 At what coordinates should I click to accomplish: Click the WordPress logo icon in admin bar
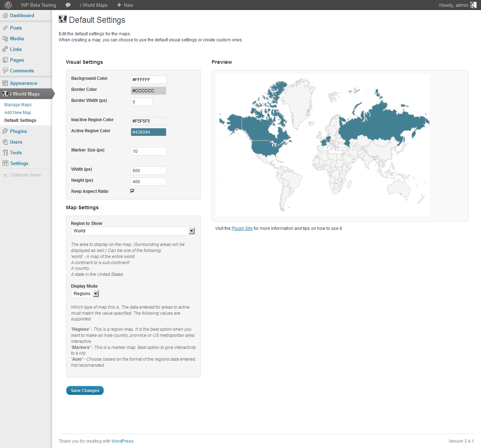click(8, 5)
